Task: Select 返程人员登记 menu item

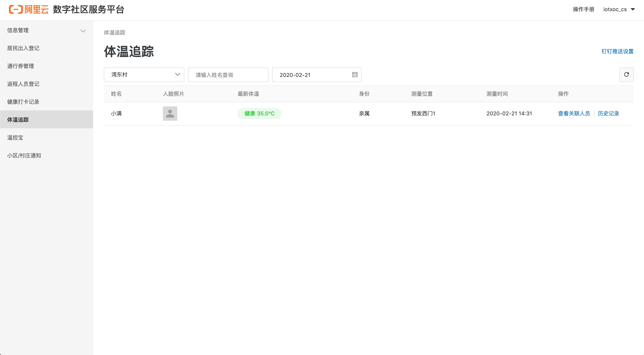Action: [47, 84]
